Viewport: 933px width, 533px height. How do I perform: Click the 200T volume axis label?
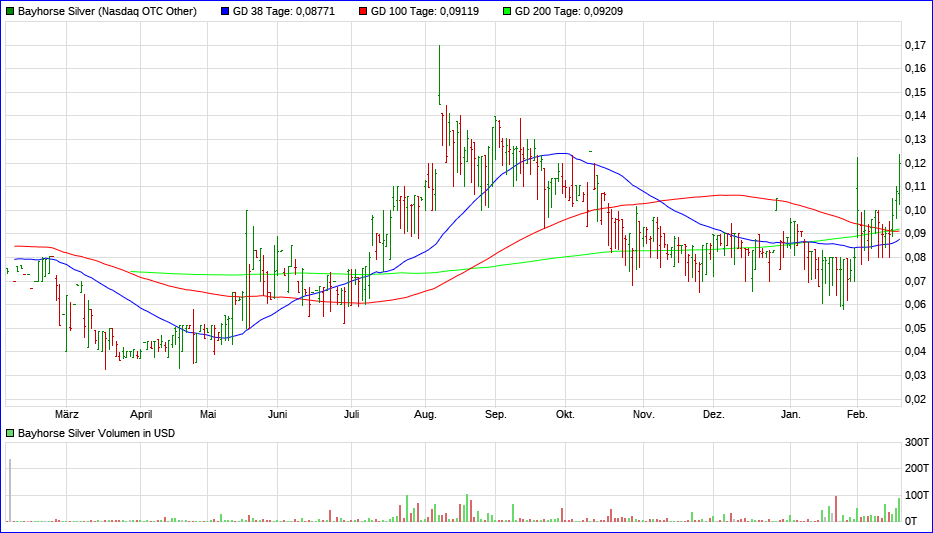tap(916, 468)
